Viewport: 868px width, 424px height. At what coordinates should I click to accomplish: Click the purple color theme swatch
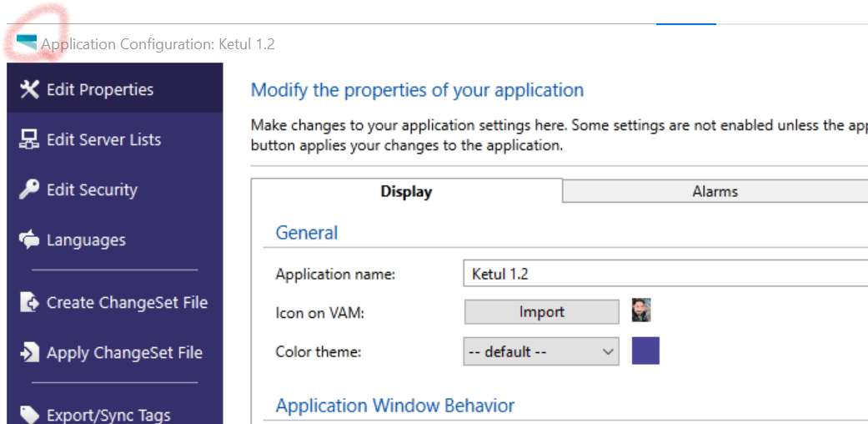click(645, 351)
